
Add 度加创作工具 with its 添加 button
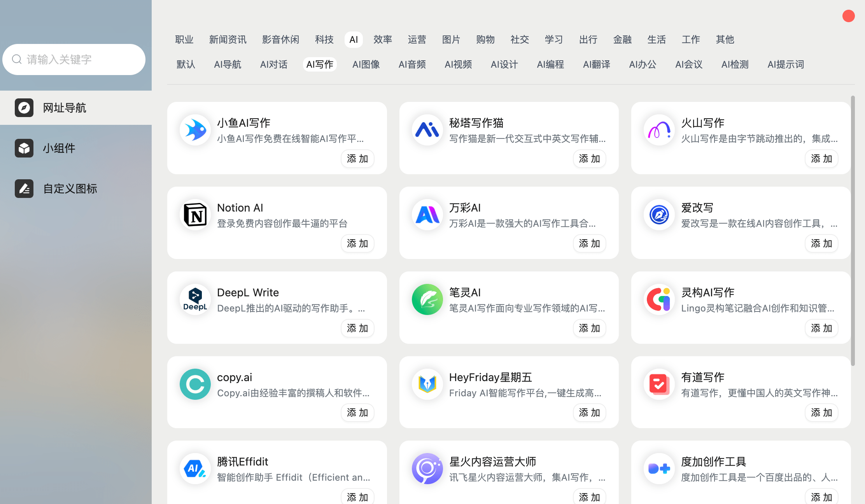821,497
